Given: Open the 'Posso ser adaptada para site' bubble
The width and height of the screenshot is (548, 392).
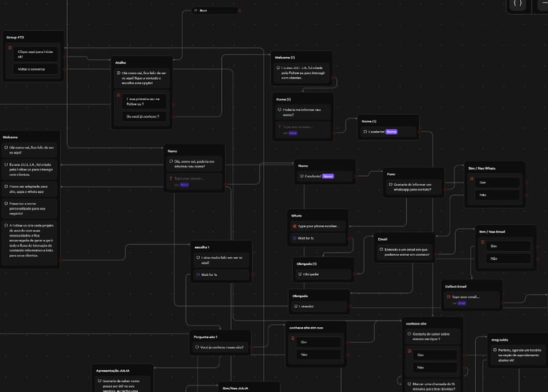Looking at the screenshot, I should coord(29,189).
